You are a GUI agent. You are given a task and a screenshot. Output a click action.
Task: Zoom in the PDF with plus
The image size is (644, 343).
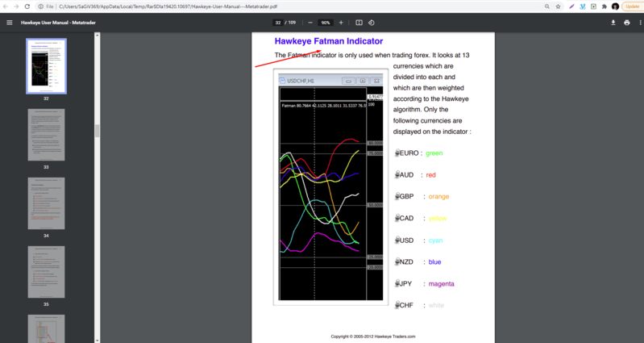click(x=341, y=23)
